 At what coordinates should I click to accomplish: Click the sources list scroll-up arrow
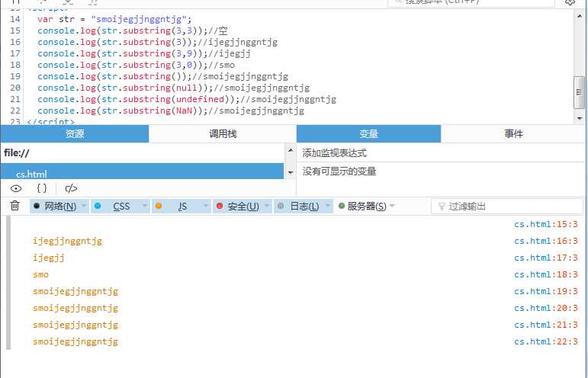click(x=291, y=150)
